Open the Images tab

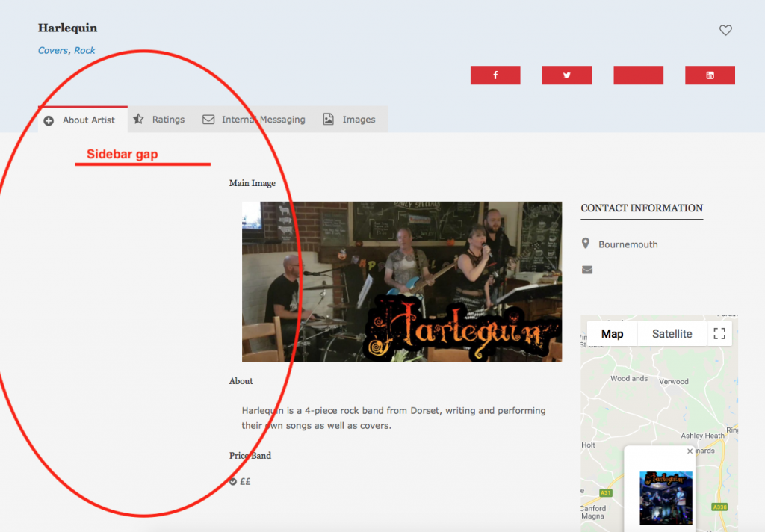pos(359,119)
